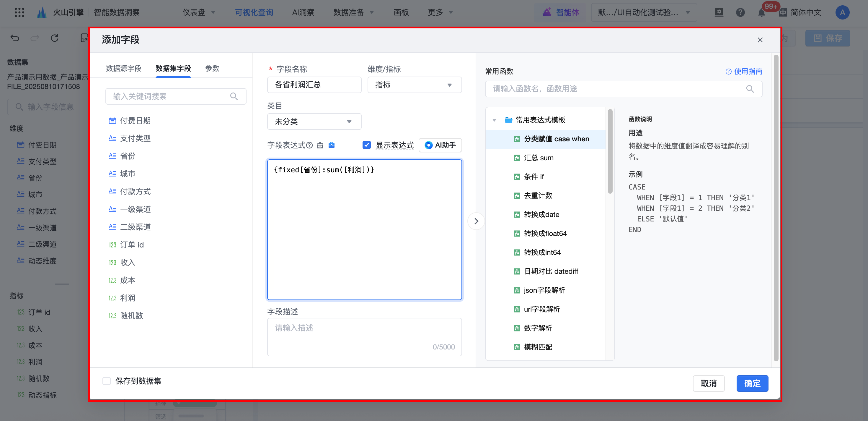This screenshot has width=868, height=421.
Task: Select 利润 field in dataset list
Action: [127, 298]
